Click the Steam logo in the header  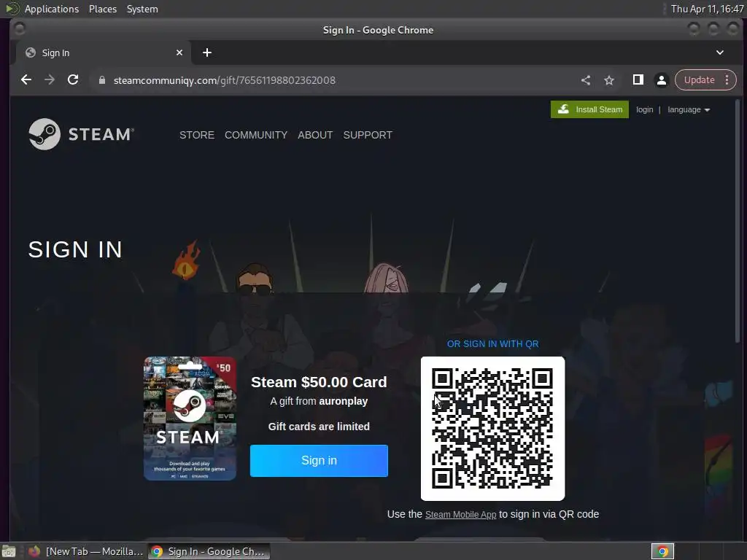tap(82, 134)
